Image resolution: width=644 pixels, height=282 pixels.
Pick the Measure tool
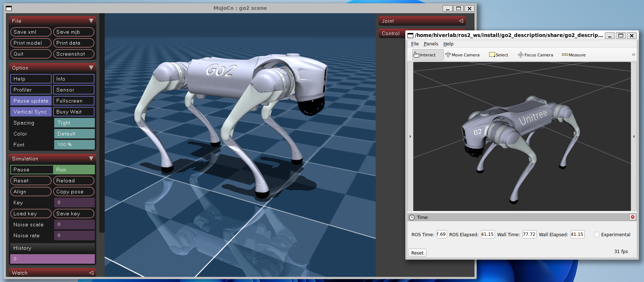tap(574, 55)
